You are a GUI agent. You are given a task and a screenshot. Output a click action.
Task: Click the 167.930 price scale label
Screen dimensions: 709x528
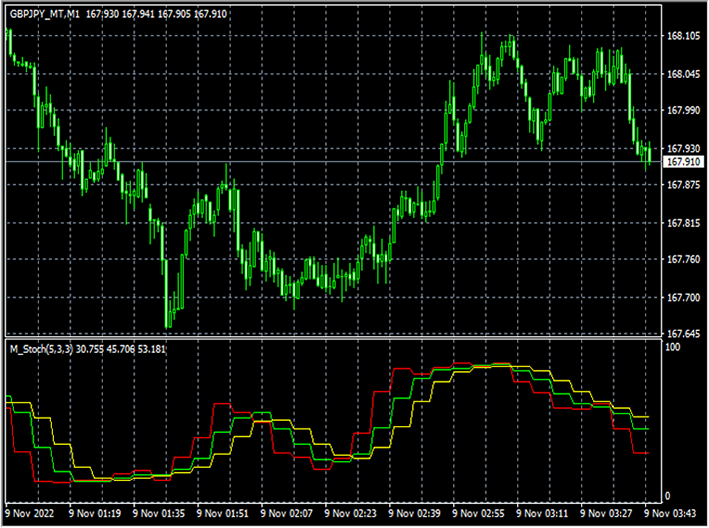tap(684, 148)
